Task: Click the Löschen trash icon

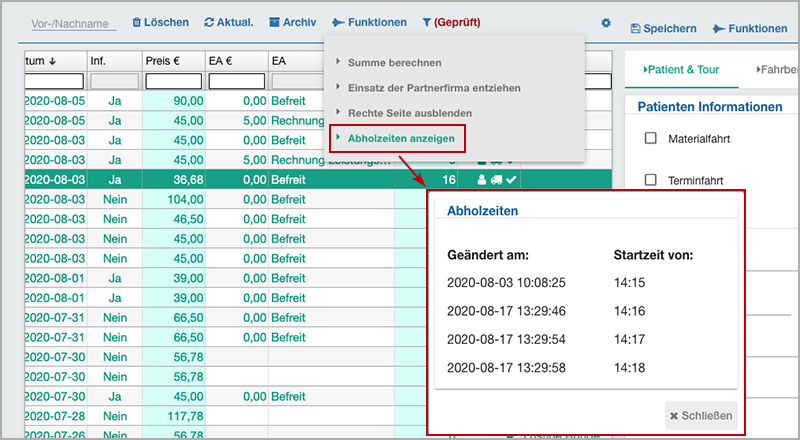Action: [136, 22]
